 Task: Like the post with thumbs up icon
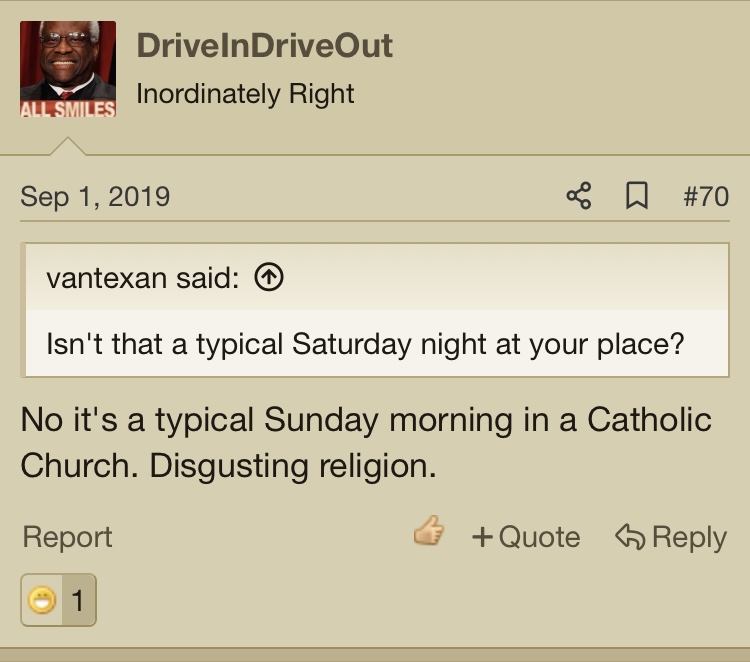(429, 530)
